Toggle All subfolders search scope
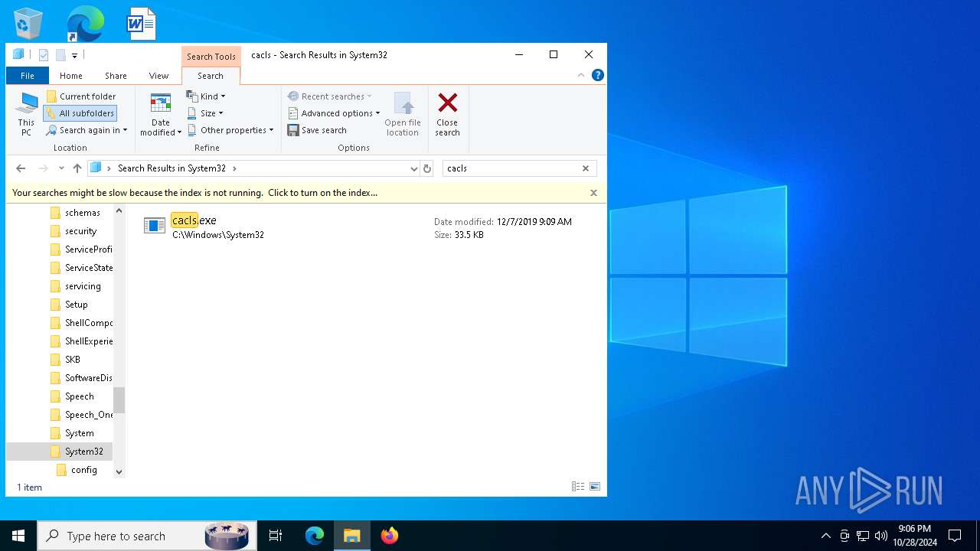Image resolution: width=980 pixels, height=551 pixels. pos(80,113)
